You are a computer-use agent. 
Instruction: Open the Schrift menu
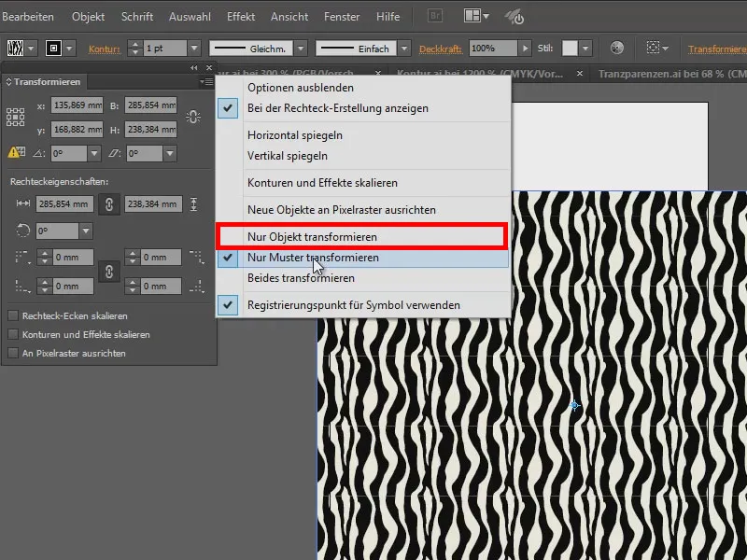[137, 16]
